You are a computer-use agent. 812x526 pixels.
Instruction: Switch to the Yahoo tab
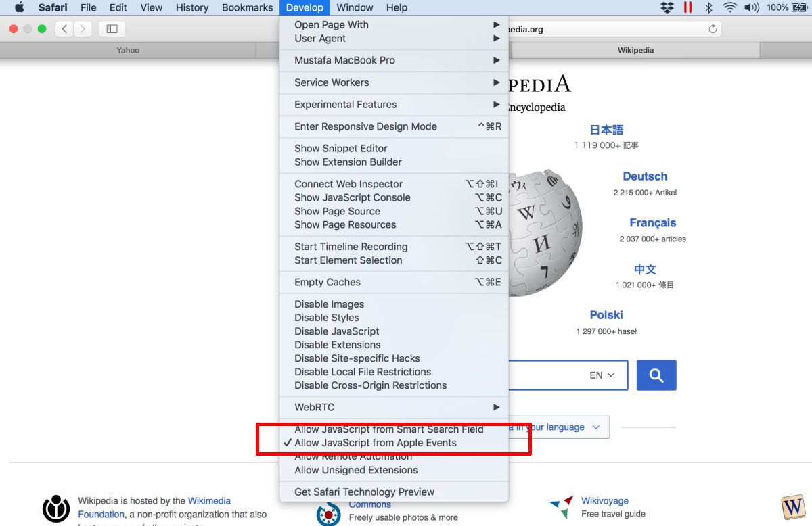point(128,51)
